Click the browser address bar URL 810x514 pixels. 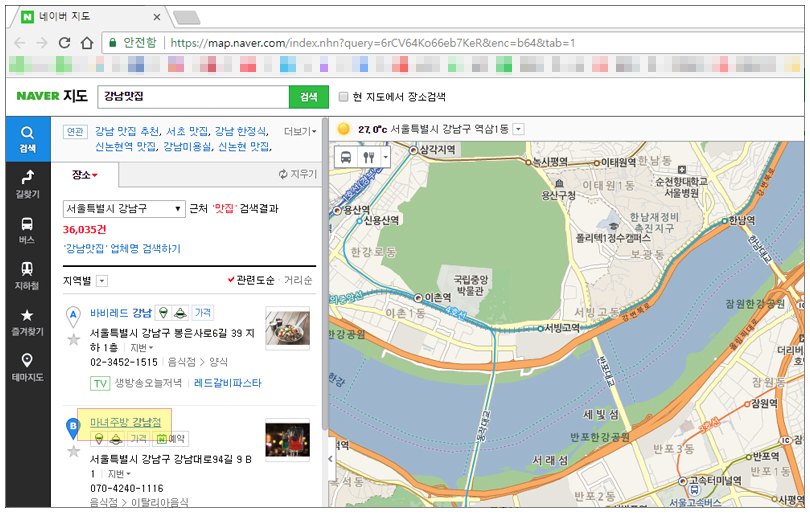click(x=372, y=43)
